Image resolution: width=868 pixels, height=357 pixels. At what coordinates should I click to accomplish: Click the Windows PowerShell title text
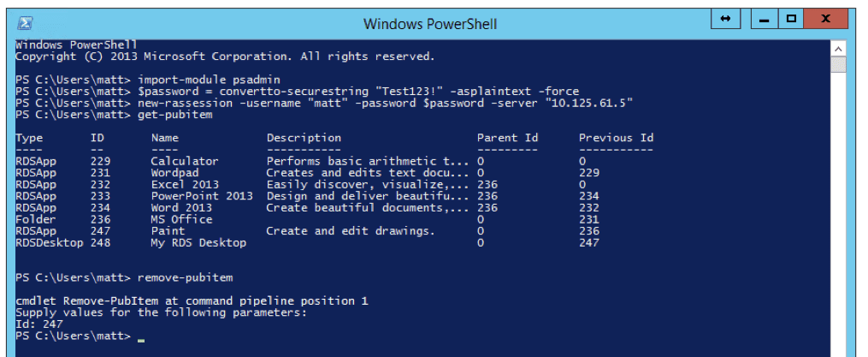pyautogui.click(x=429, y=24)
